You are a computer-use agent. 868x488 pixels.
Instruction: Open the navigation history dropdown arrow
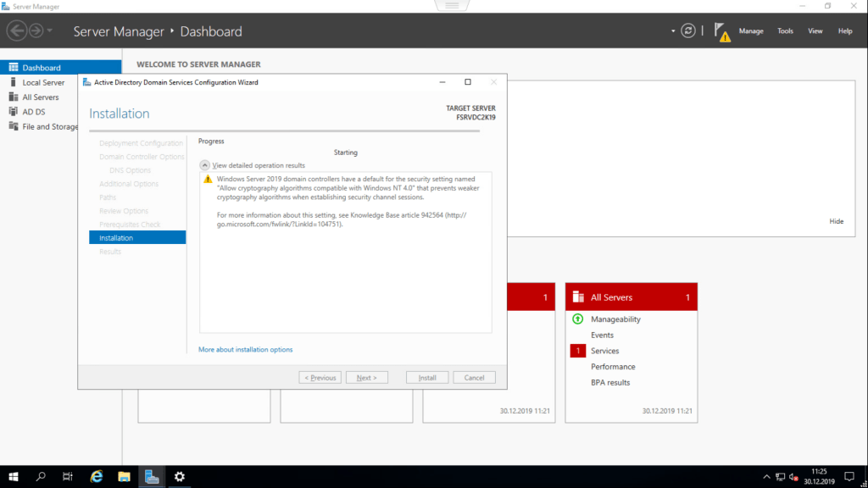[50, 31]
